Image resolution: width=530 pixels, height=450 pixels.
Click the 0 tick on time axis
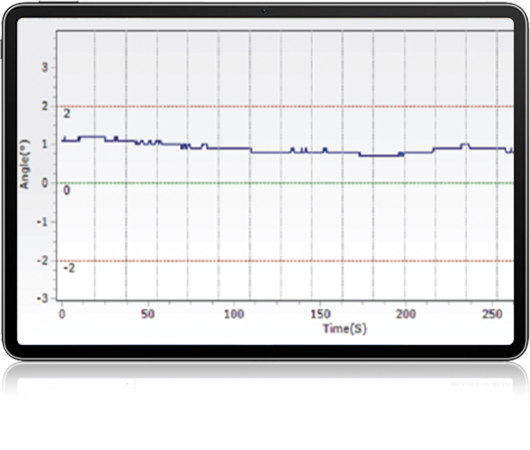click(62, 314)
